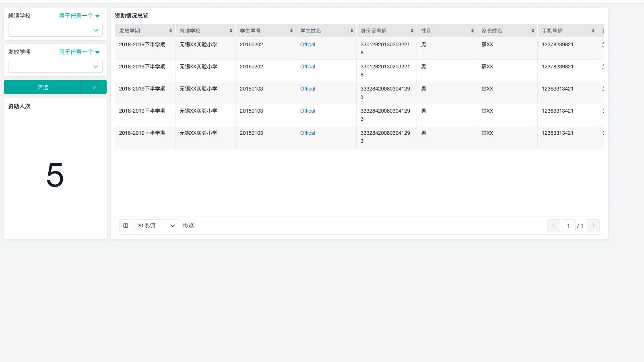Screen dimensions: 644x362
Task: Click the page number input field
Action: click(x=568, y=226)
